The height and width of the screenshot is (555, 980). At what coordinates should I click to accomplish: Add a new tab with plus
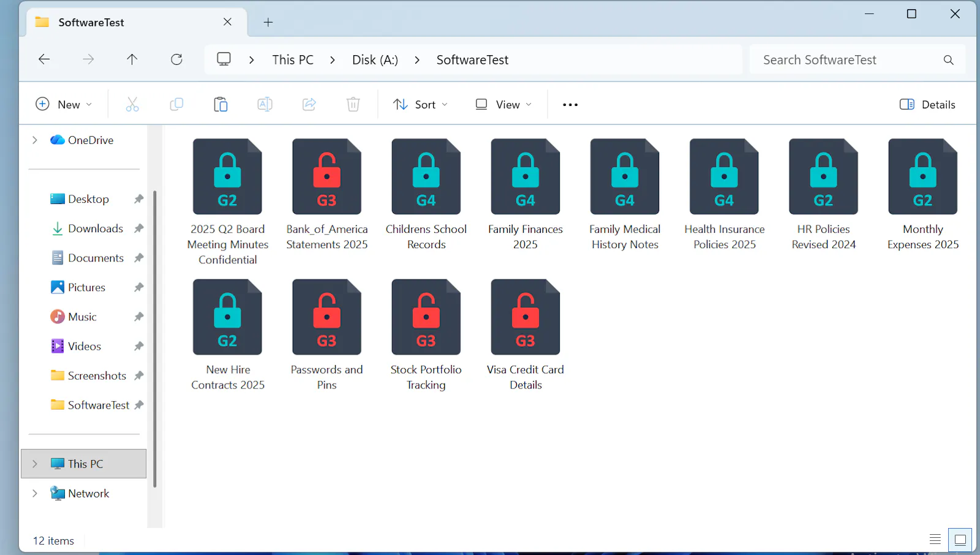(268, 22)
